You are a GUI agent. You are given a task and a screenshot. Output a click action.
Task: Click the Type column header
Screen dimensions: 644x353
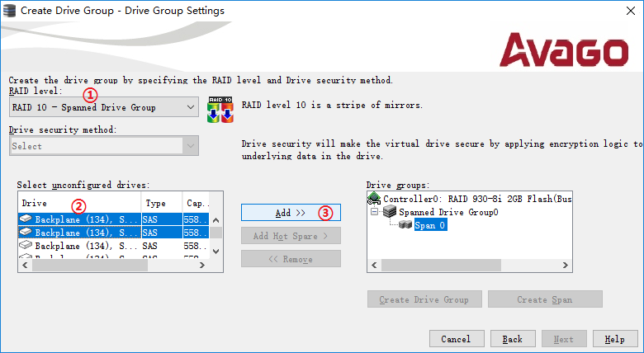click(162, 203)
